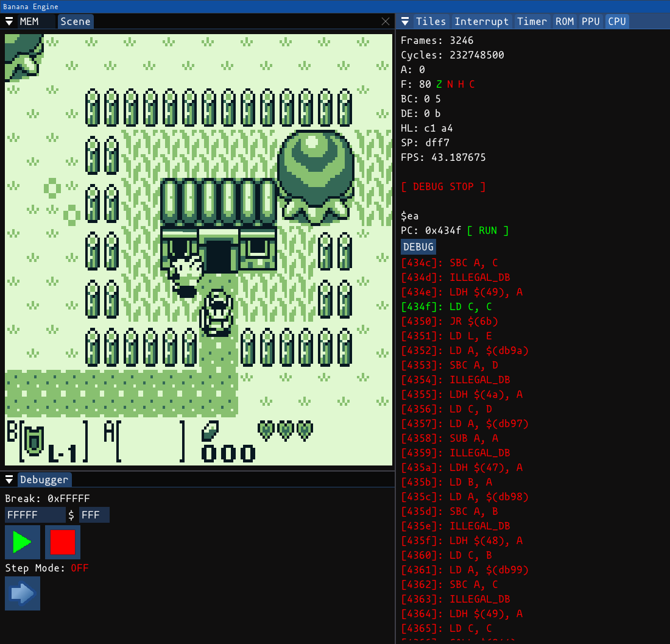
Task: Click the [ DEBUG STOP ] status text
Action: pyautogui.click(x=443, y=187)
